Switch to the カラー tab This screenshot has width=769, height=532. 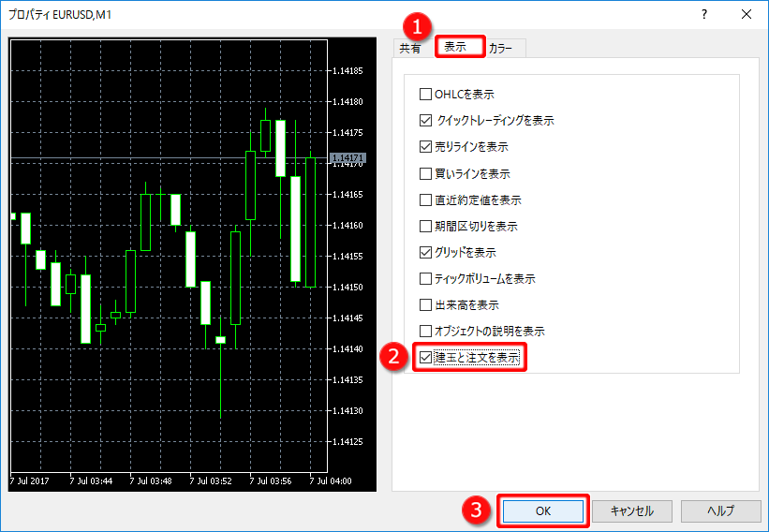[500, 49]
